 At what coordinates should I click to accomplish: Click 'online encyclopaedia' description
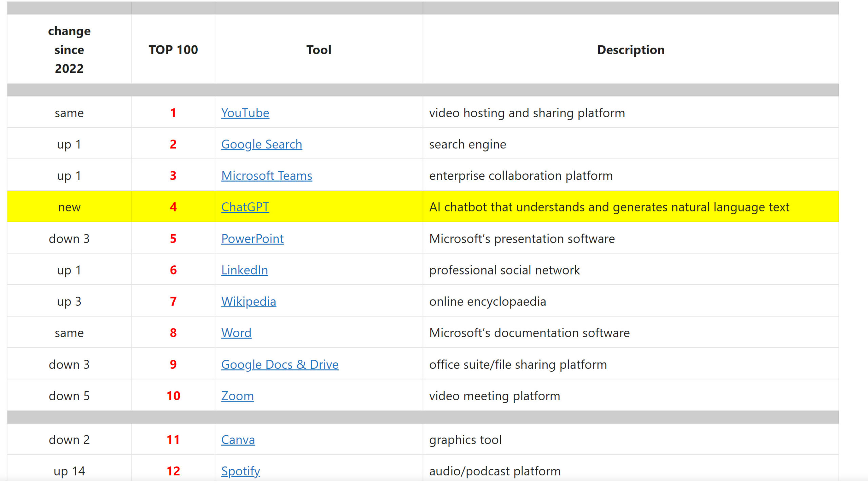pyautogui.click(x=488, y=301)
